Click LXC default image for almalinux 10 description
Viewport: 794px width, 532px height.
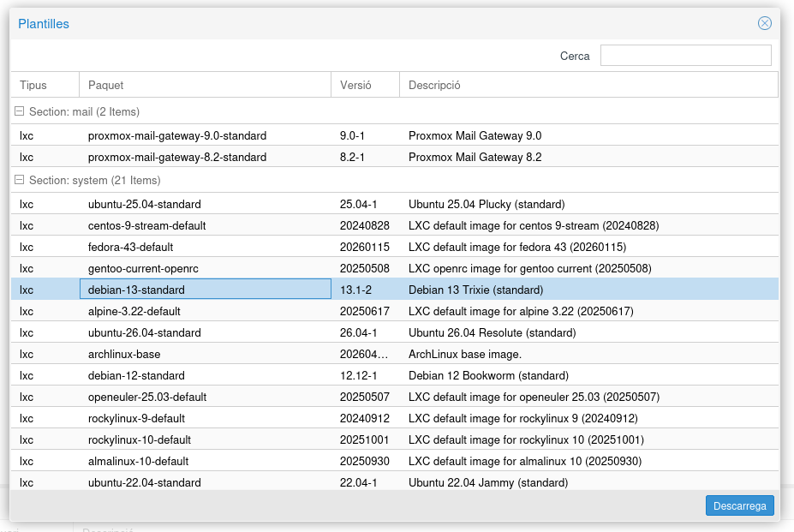tap(525, 461)
